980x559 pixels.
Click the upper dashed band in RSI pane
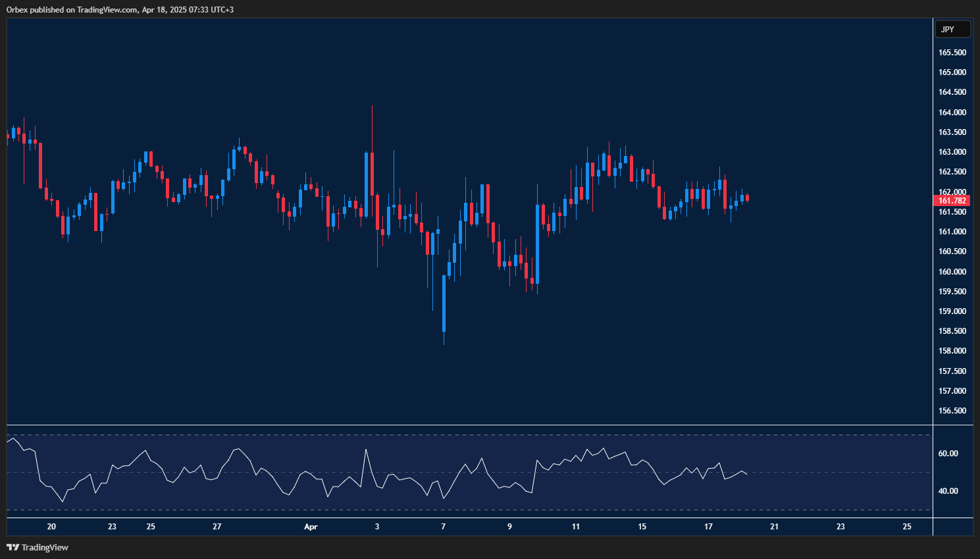(x=461, y=435)
